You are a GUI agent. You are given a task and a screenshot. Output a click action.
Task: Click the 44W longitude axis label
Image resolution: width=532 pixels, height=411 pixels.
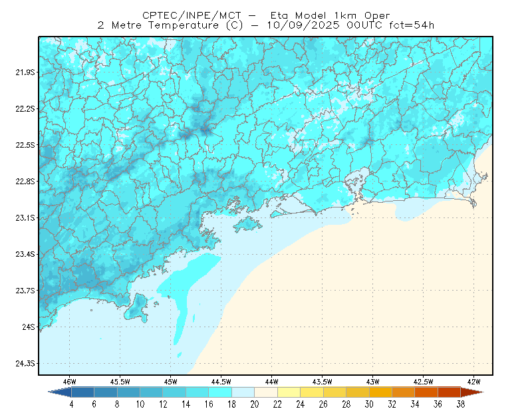point(272,382)
